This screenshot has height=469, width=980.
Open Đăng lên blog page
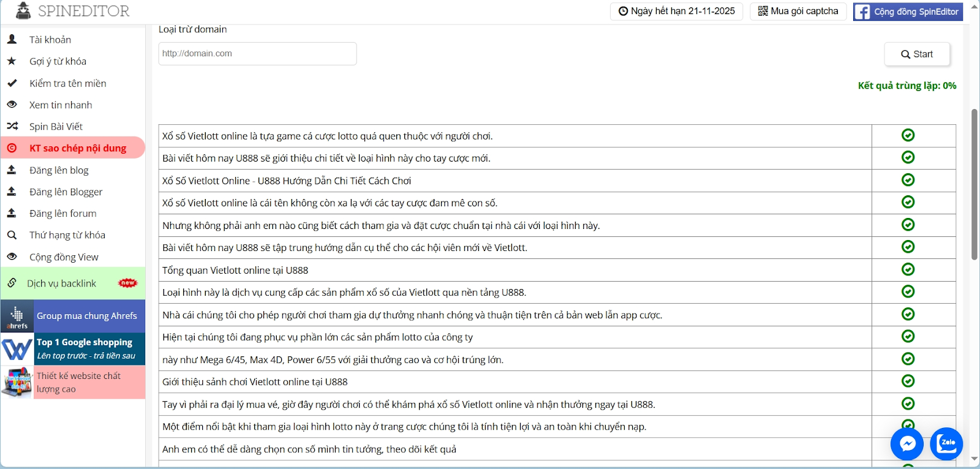coord(73,170)
